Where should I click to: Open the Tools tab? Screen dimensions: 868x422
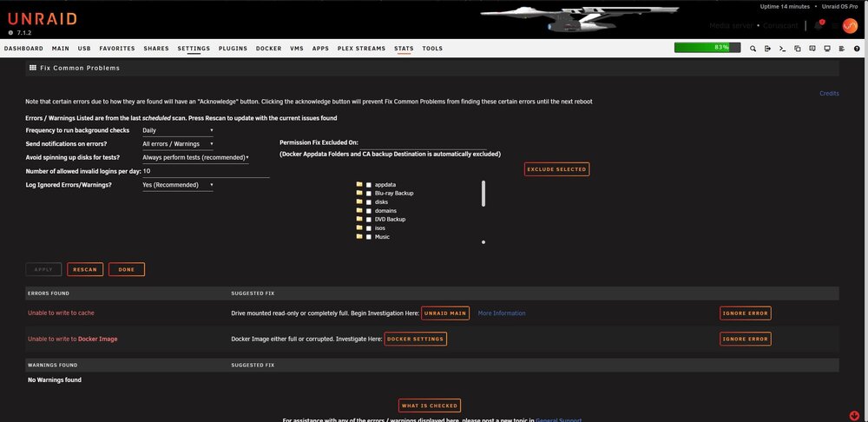(432, 49)
